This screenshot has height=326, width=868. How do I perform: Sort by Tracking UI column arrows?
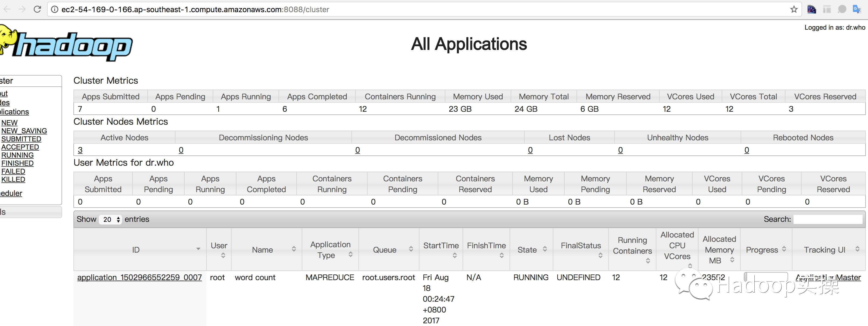coord(857,249)
